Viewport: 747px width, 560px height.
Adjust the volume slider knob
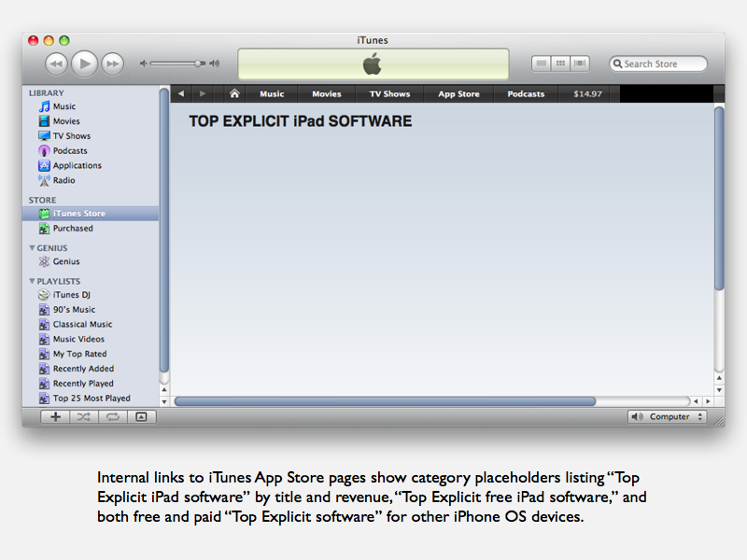point(198,63)
